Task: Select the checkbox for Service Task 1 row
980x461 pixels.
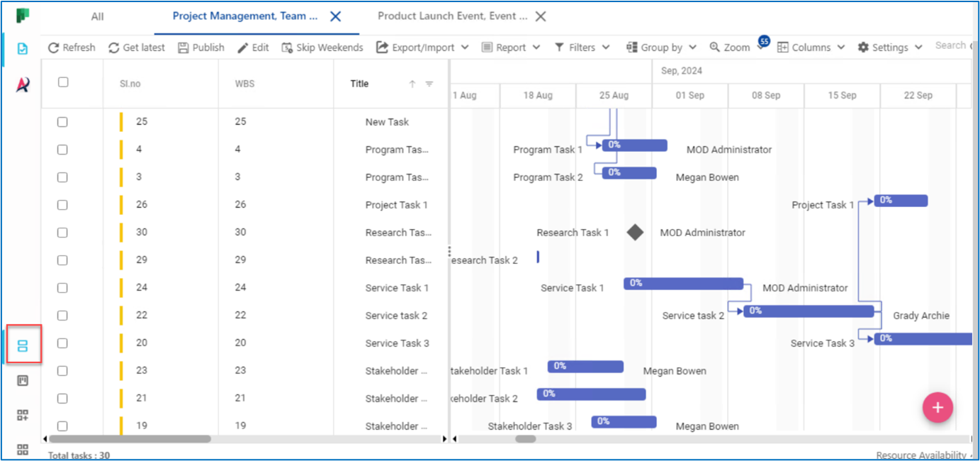Action: (x=62, y=288)
